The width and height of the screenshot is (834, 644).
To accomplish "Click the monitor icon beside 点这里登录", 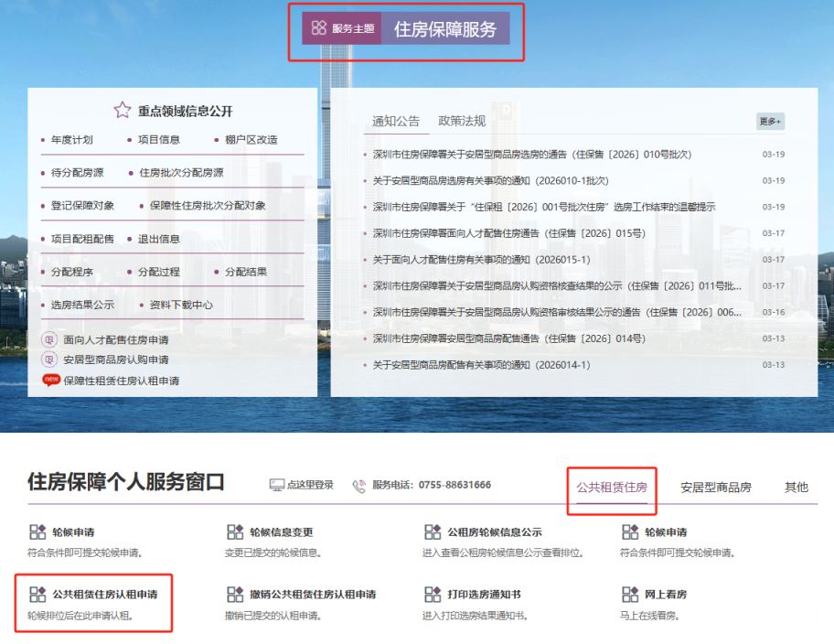I will (274, 486).
